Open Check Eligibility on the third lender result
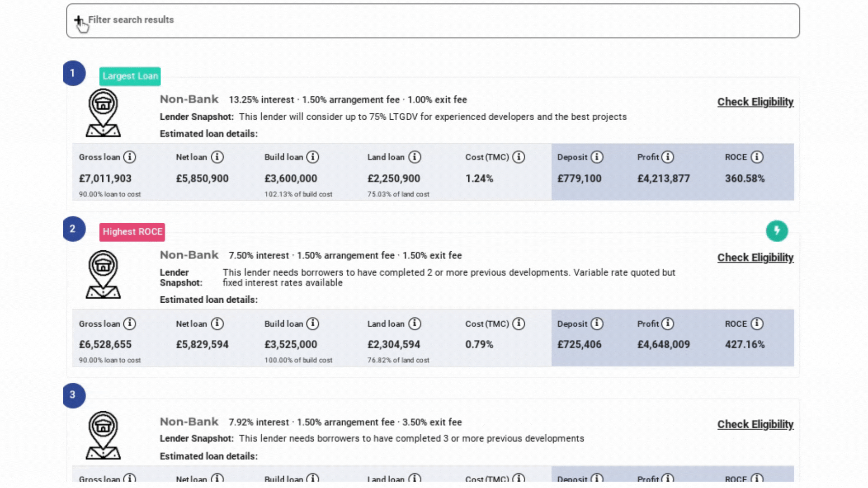868x488 pixels. point(755,424)
